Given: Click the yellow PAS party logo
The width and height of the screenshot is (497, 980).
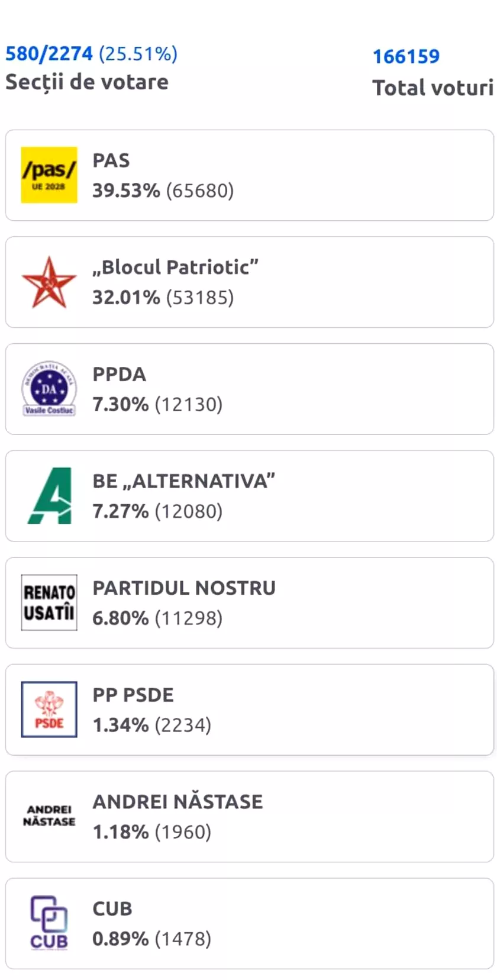Looking at the screenshot, I should coord(49,175).
